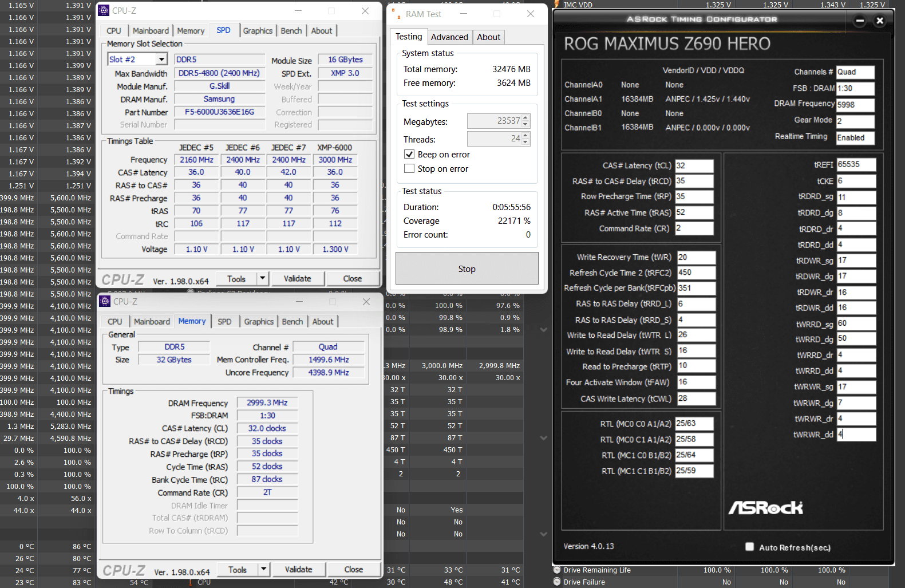This screenshot has height=588, width=905.
Task: Click Tools button in the bottom CPU-Z window
Action: coord(238,570)
